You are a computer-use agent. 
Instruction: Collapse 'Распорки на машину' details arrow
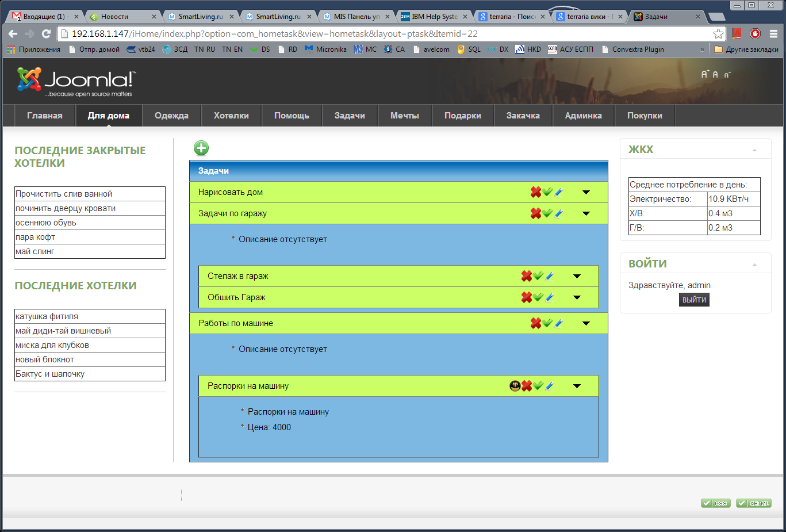[577, 386]
